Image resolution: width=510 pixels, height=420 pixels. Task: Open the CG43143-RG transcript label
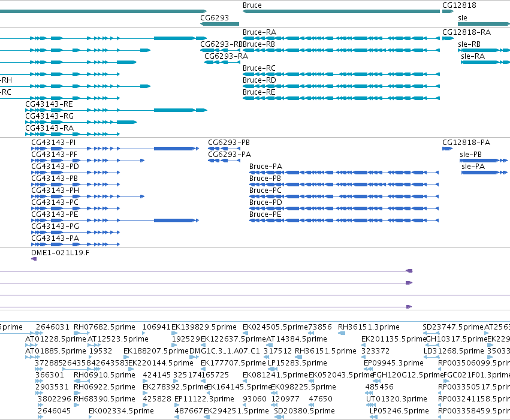click(49, 116)
